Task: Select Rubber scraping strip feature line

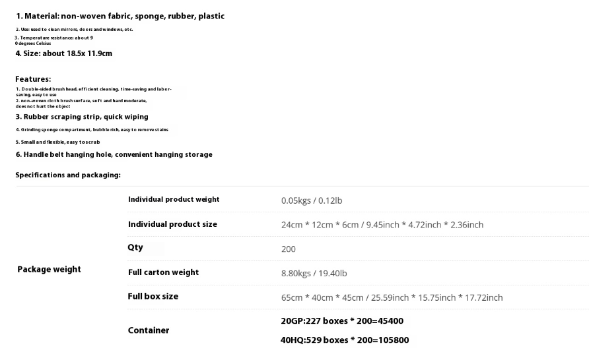Action: [82, 117]
